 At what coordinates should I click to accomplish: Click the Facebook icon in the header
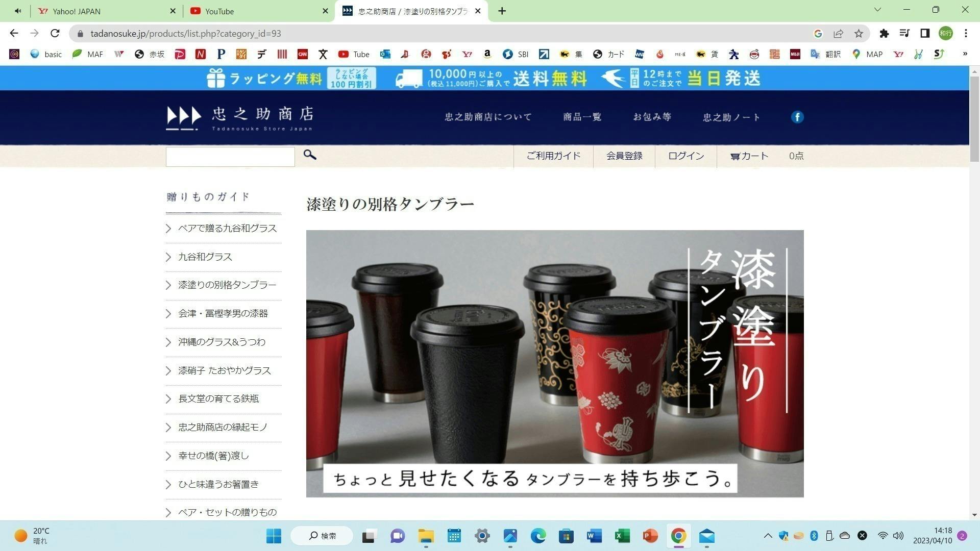pos(797,117)
